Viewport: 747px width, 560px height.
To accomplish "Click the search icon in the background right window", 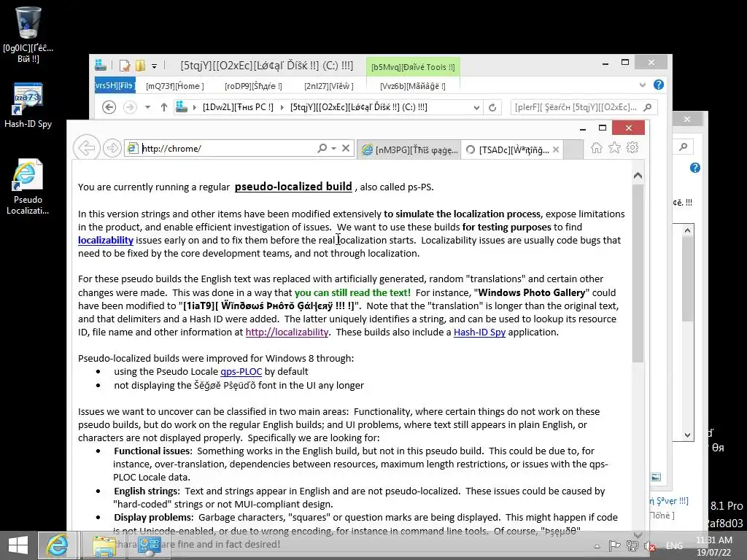I will tap(683, 147).
